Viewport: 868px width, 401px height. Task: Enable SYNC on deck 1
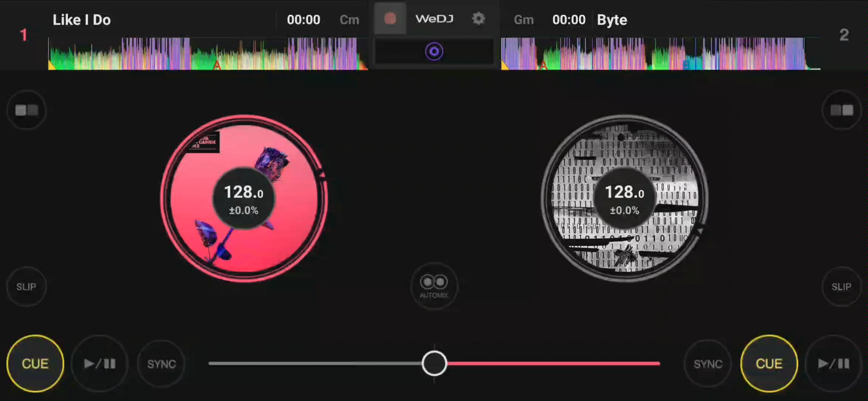pos(161,364)
